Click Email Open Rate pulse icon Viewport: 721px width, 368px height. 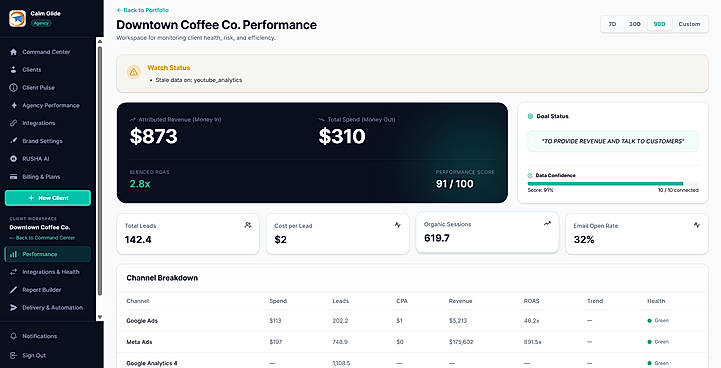(697, 225)
